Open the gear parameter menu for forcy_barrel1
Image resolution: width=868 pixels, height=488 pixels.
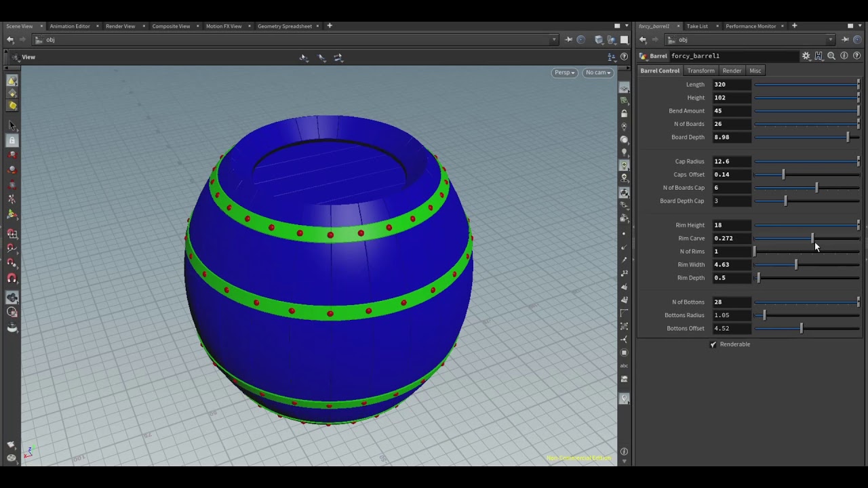pos(806,56)
